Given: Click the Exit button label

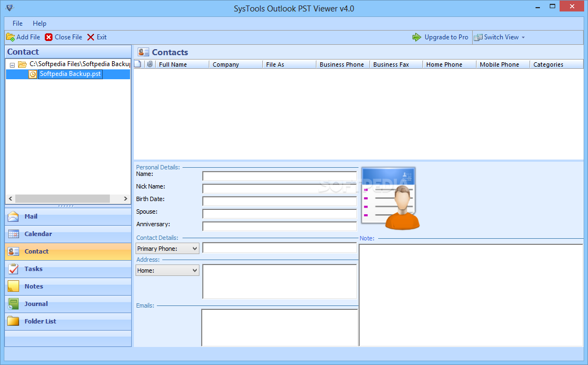Looking at the screenshot, I should click(x=102, y=37).
